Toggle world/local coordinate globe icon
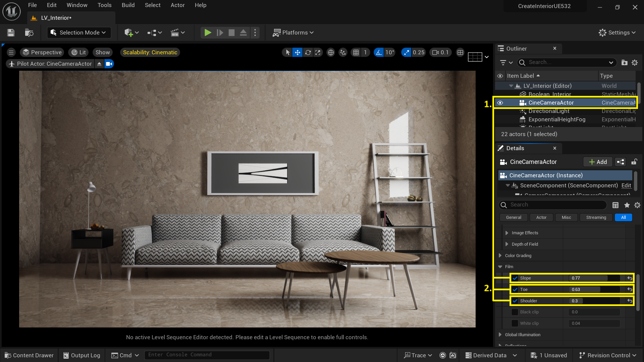Viewport: 644px width, 362px height. pyautogui.click(x=331, y=52)
